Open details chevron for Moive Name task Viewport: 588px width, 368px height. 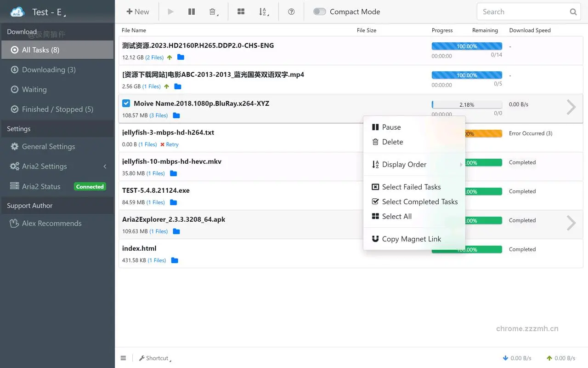click(x=571, y=107)
